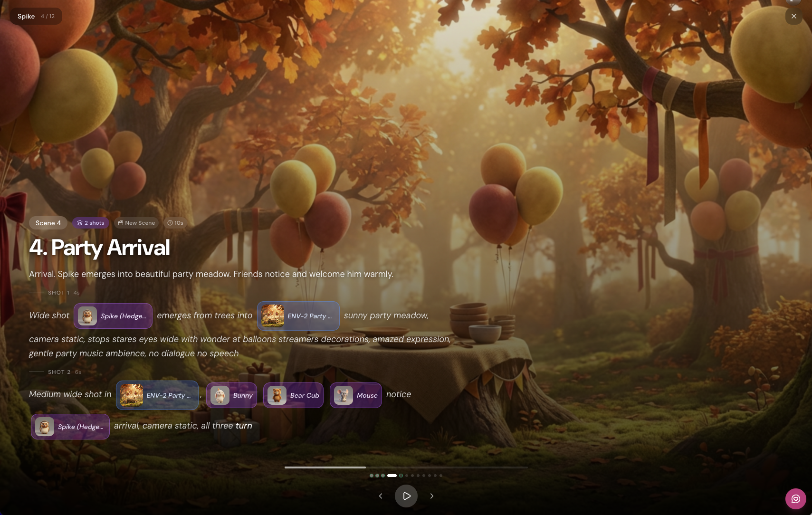812x515 pixels.
Task: Click the Bunny character chip
Action: (231, 395)
